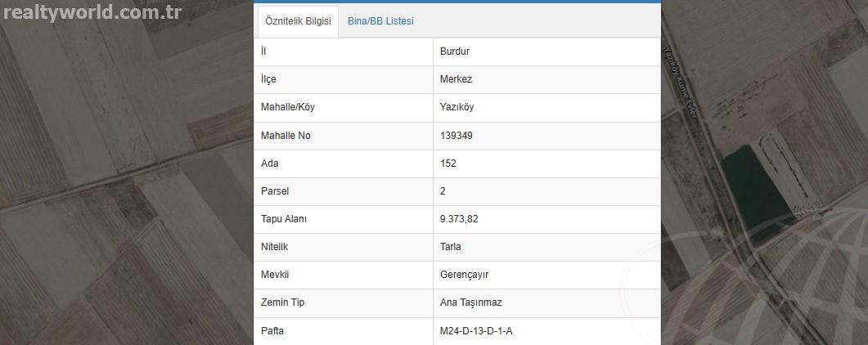
Task: Click the Ada value 152
Action: pos(447,164)
